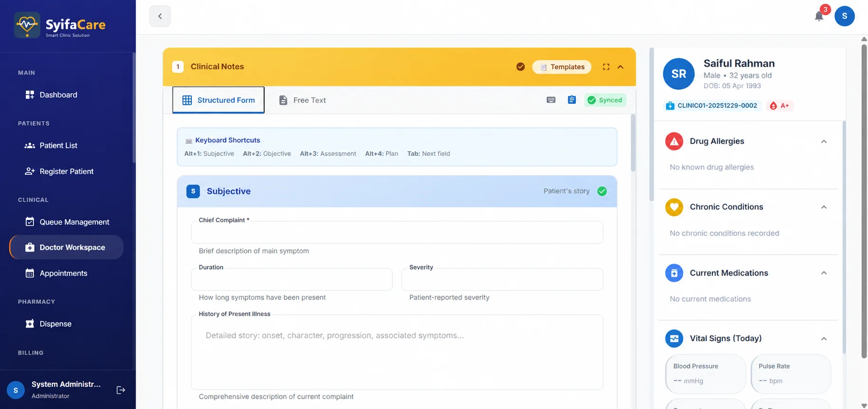Click the Vital Signs monitor icon

[674, 339]
